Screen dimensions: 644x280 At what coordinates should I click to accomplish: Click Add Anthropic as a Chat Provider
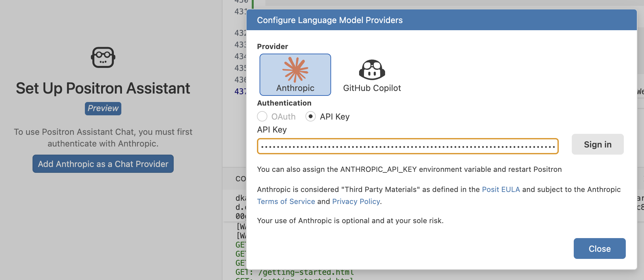point(103,164)
